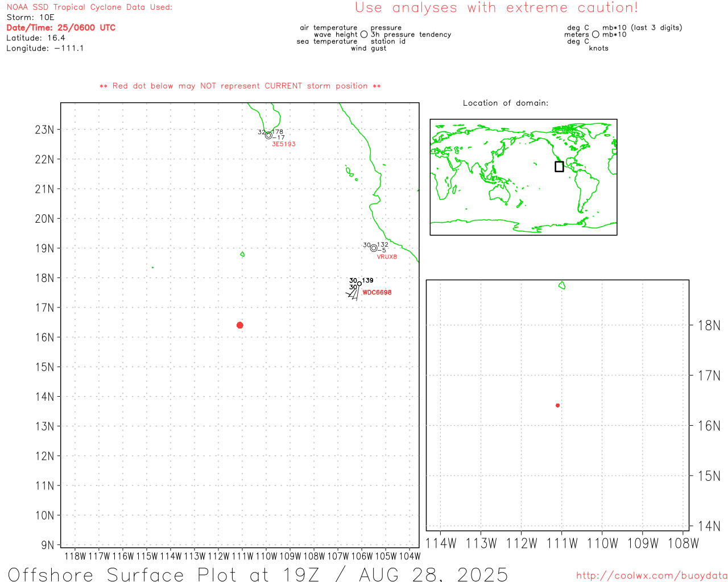Click the 'wind gust' legend label
The height and width of the screenshot is (582, 728).
click(369, 48)
